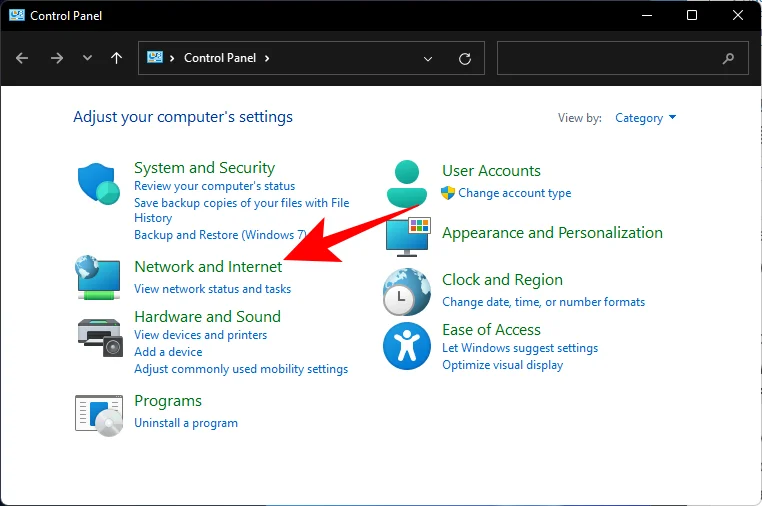This screenshot has width=762, height=506.
Task: Minimize the Control Panel window
Action: click(x=647, y=16)
